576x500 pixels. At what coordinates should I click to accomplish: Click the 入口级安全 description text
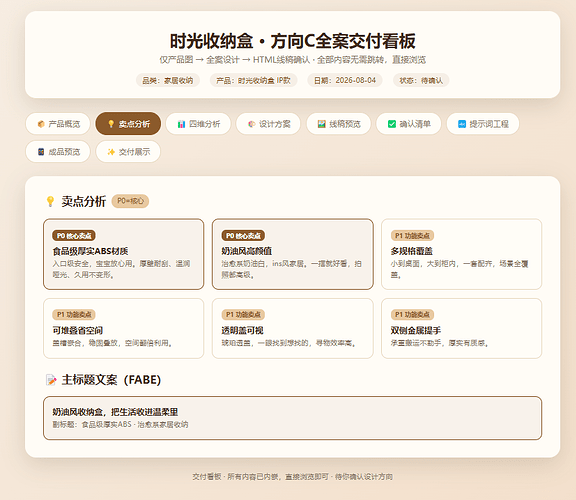click(122, 269)
